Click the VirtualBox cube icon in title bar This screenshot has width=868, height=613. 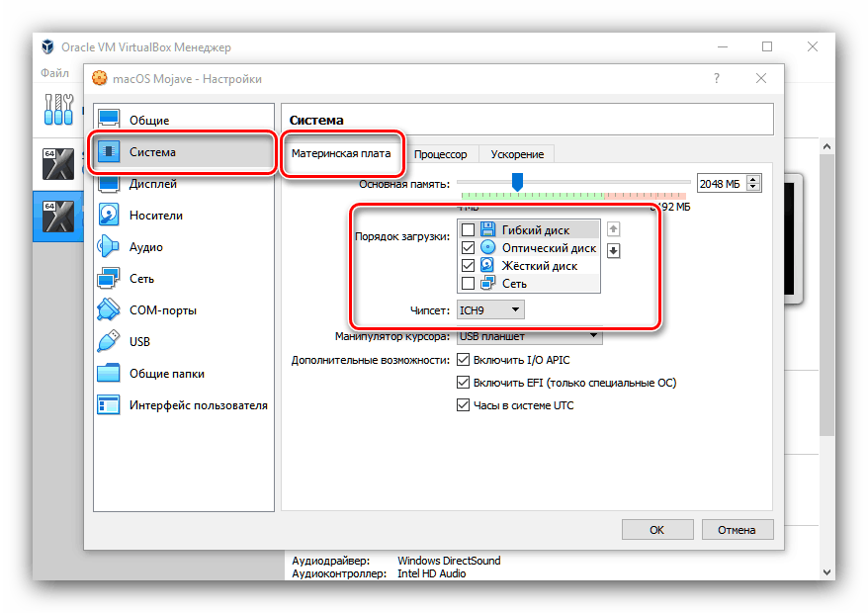[x=48, y=47]
